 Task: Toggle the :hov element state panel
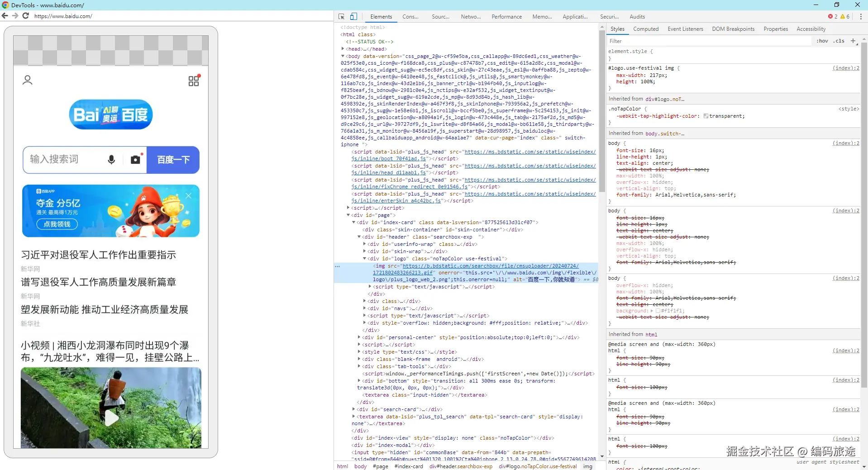click(x=822, y=41)
